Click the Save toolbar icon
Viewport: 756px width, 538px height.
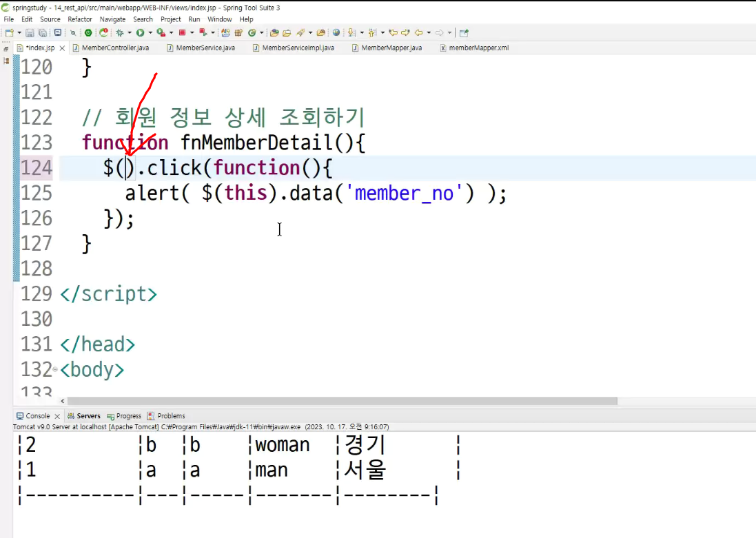click(30, 33)
